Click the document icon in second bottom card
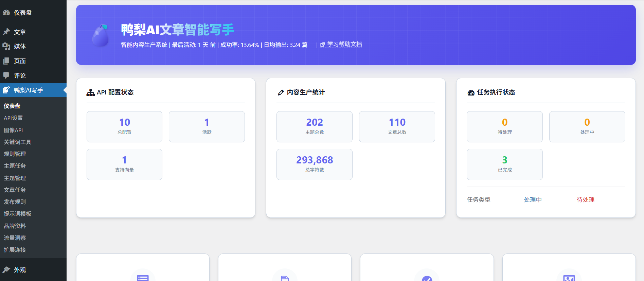This screenshot has height=281, width=644. coord(285,278)
